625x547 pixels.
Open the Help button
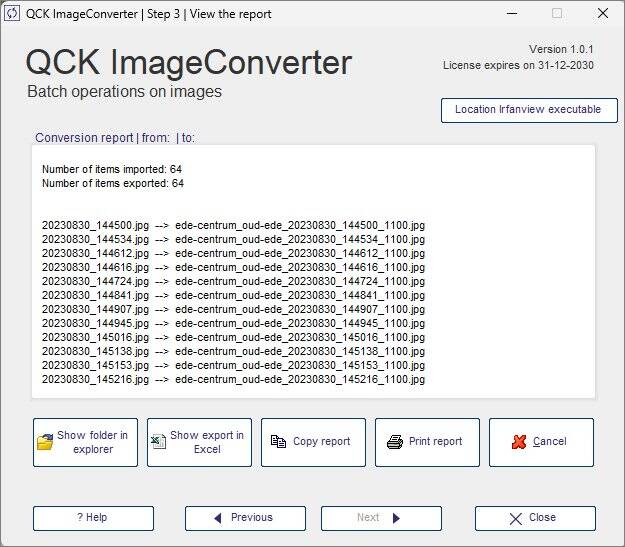coord(93,518)
